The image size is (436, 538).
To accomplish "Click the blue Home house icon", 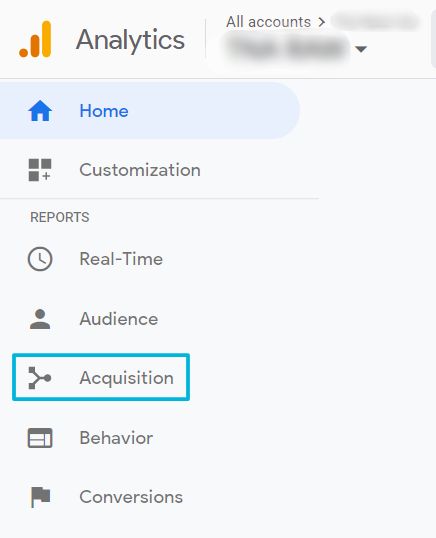I will point(40,110).
